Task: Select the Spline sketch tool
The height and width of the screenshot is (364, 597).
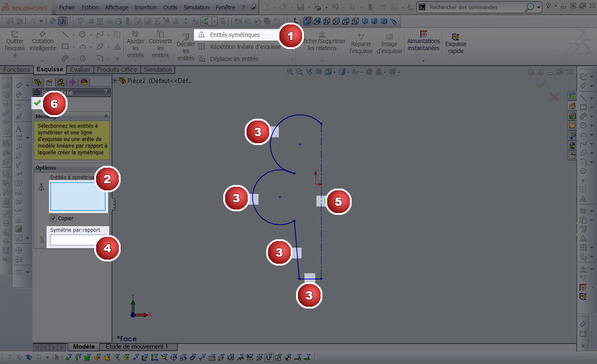Action: coord(100,35)
